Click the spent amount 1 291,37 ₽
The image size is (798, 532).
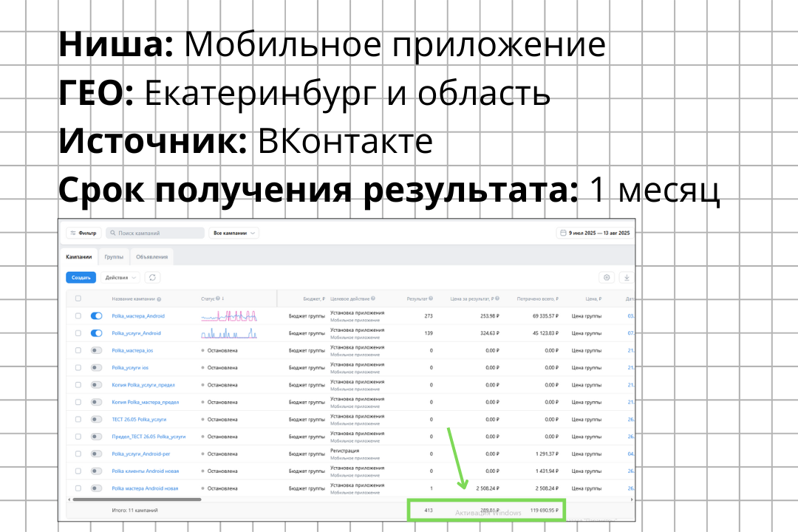(547, 454)
